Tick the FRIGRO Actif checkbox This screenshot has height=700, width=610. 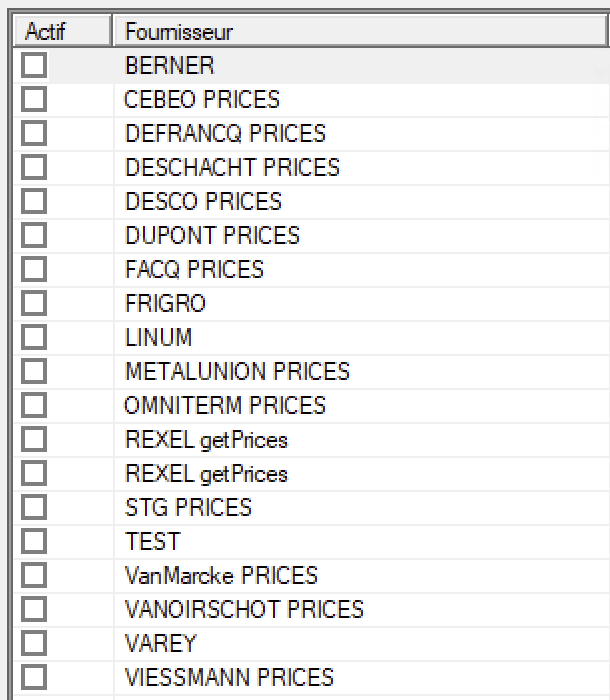[34, 303]
